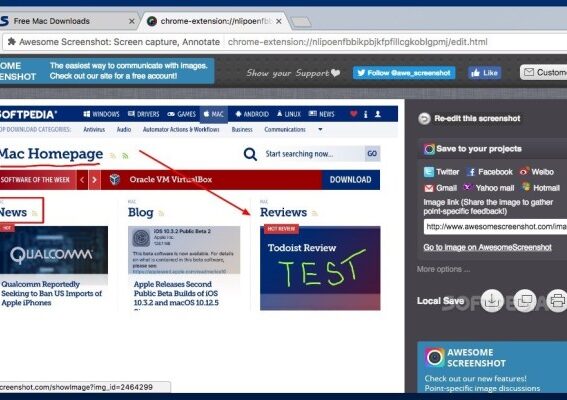Viewport: 567px width, 400px height.
Task: Show next software of the week
Action: point(94,180)
